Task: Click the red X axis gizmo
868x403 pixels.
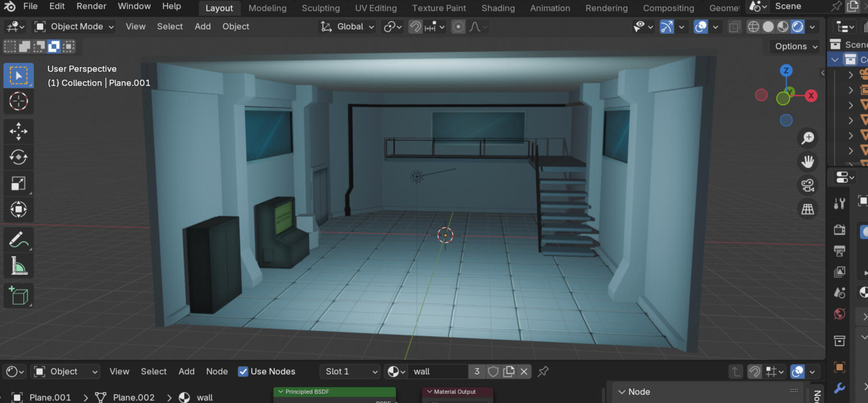Action: 811,96
